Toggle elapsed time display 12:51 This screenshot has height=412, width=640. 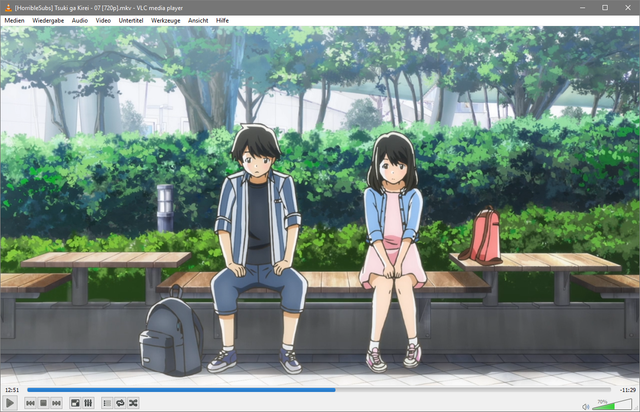click(x=12, y=390)
